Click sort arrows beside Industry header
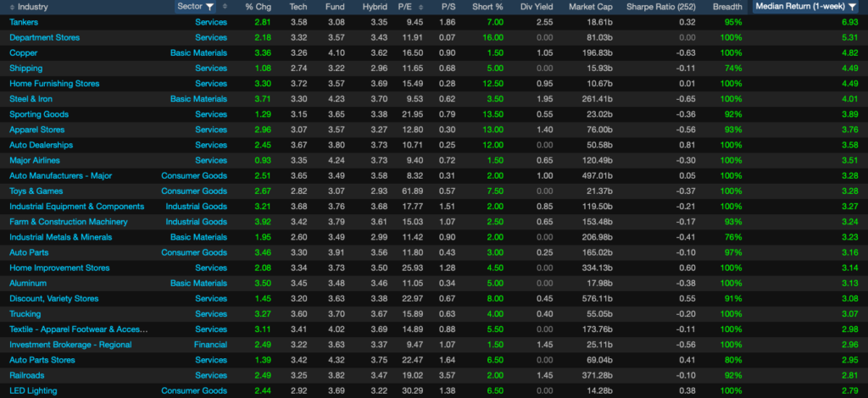 click(x=13, y=7)
